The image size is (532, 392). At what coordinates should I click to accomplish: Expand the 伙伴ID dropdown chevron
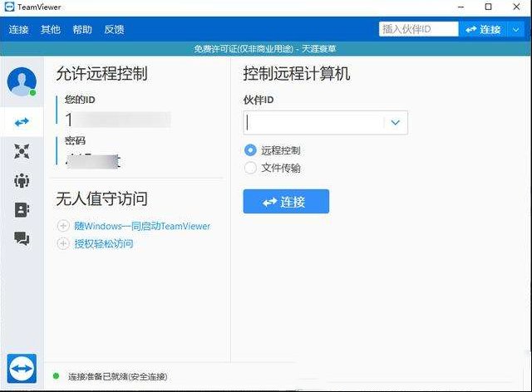click(396, 122)
